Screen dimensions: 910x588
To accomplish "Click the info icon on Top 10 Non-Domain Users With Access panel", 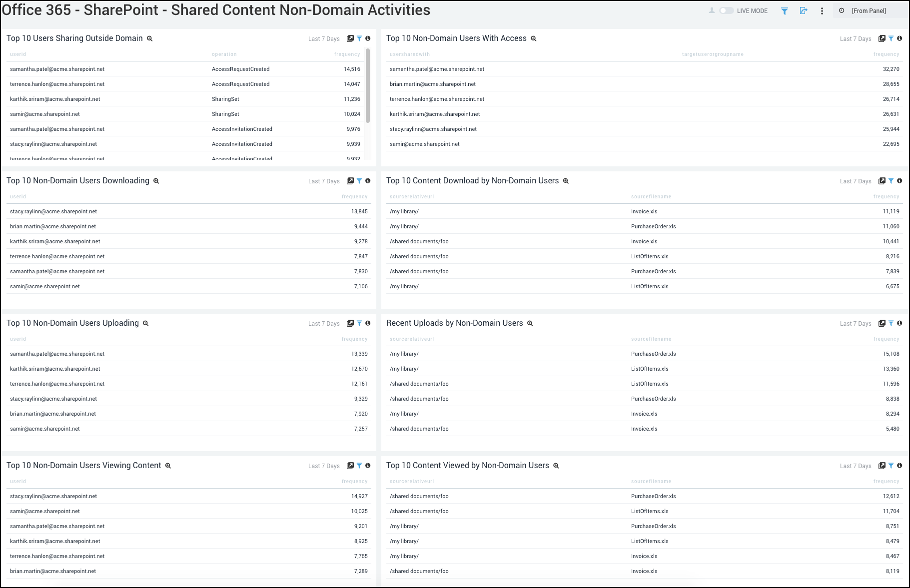I will click(900, 38).
